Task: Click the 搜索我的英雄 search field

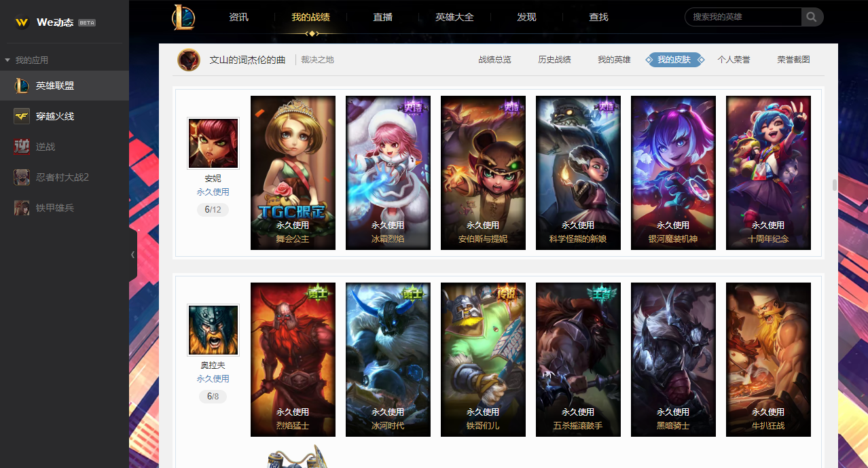Action: [744, 17]
